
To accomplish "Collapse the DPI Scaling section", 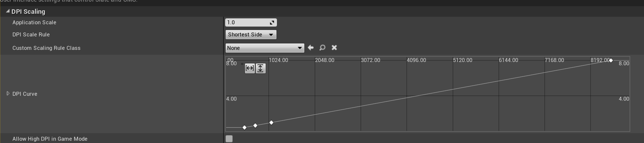I will 8,11.
